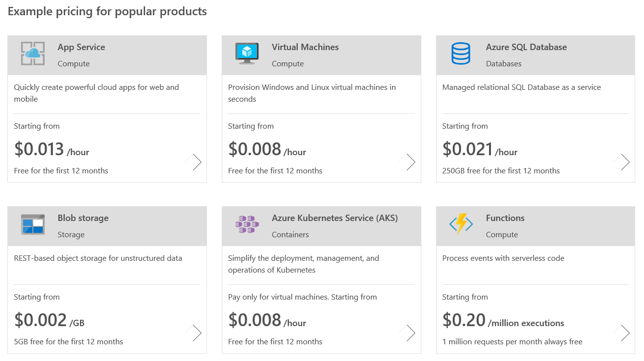Click the Virtual Machines $0.008 /hour price
Viewport: 644px width, 361px height.
[x=267, y=149]
